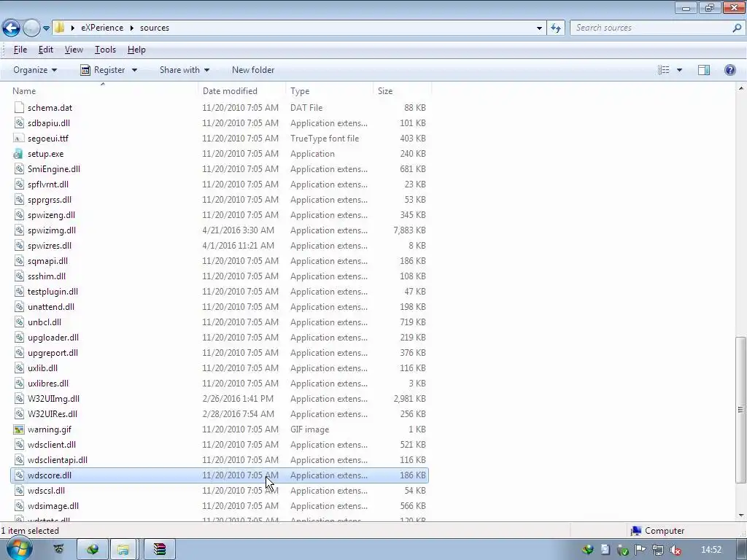
Task: Click the Refresh button beside address bar
Action: tap(556, 28)
